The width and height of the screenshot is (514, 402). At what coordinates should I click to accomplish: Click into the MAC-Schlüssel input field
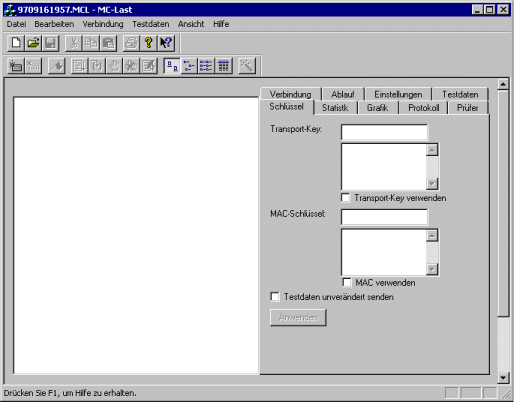click(x=384, y=217)
